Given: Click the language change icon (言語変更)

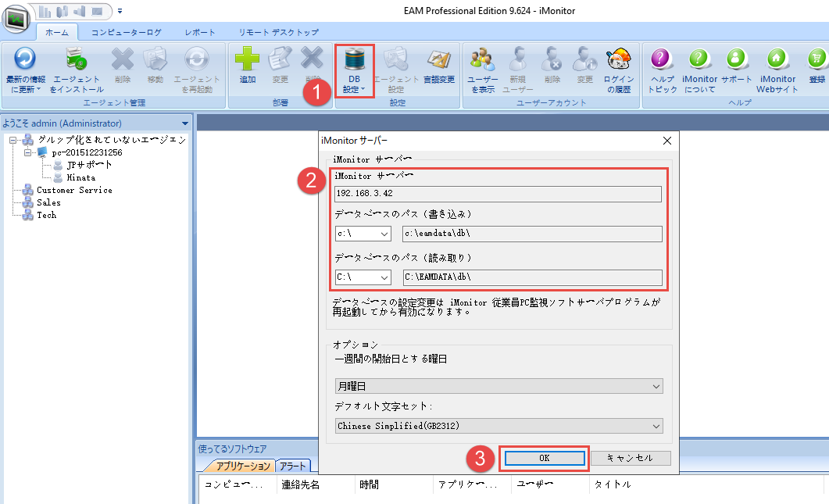Looking at the screenshot, I should 439,59.
